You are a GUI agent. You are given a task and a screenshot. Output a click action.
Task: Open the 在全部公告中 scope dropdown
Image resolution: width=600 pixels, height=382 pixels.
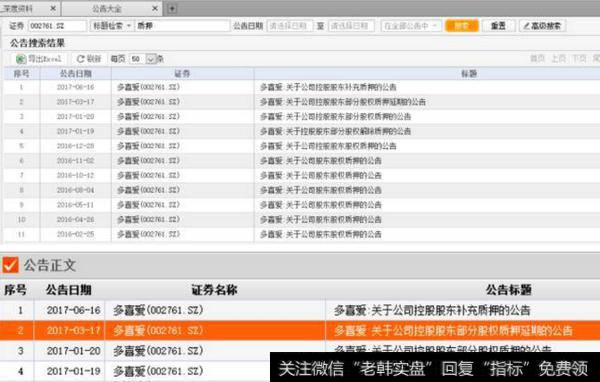[x=411, y=26]
